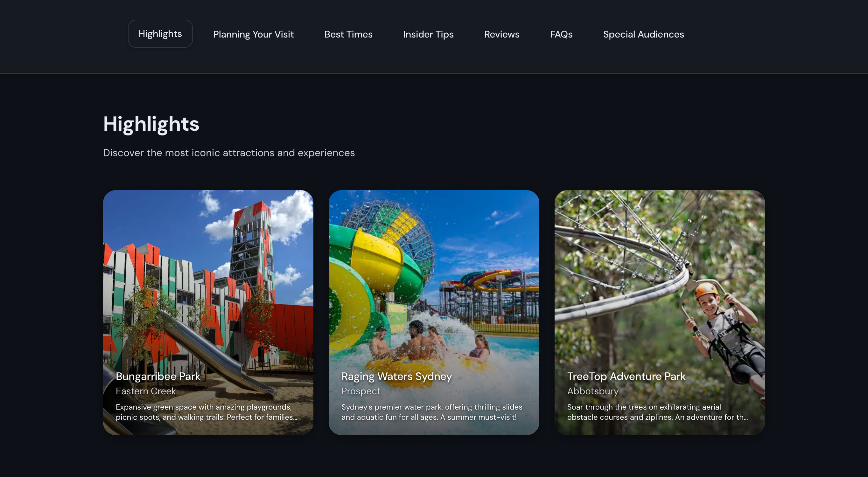Select the Highlights tab
868x477 pixels.
click(x=160, y=34)
